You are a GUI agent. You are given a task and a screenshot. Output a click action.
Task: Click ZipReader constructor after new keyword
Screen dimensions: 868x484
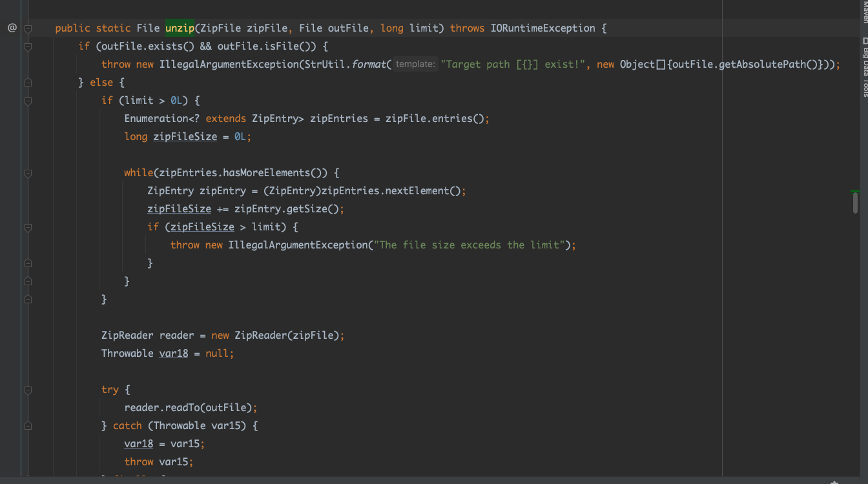tap(260, 335)
